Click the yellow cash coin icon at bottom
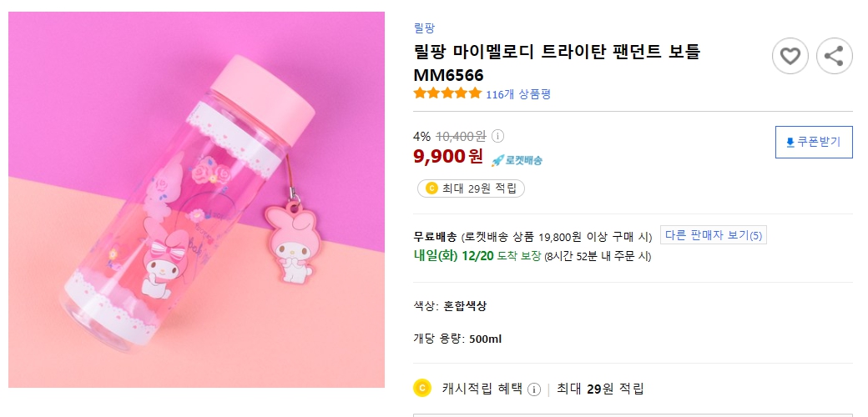Viewport: 868px width, 417px height. point(422,388)
